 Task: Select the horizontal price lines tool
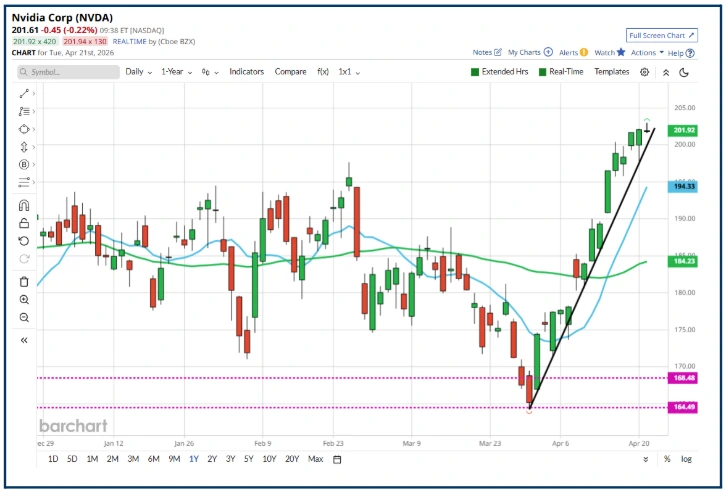(x=24, y=182)
